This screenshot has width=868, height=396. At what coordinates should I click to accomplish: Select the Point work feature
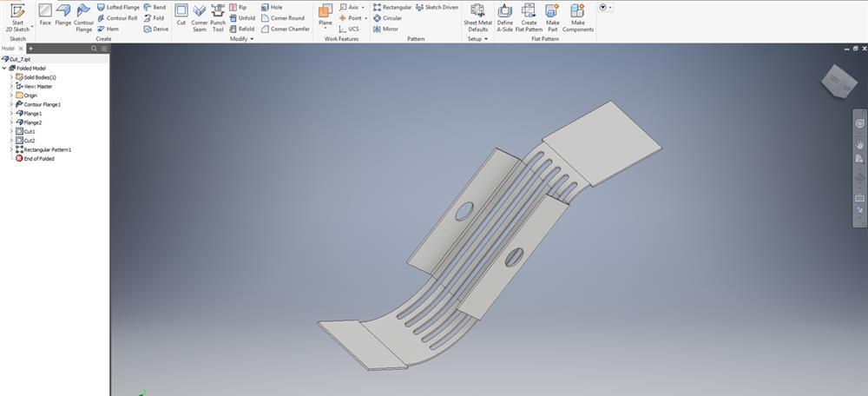[350, 17]
